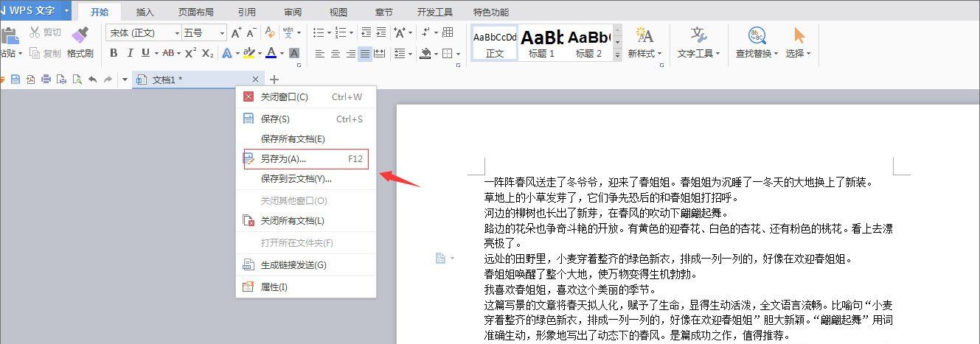This screenshot has height=344, width=980.
Task: Clear formatting with the eraser icon
Action: point(270,32)
